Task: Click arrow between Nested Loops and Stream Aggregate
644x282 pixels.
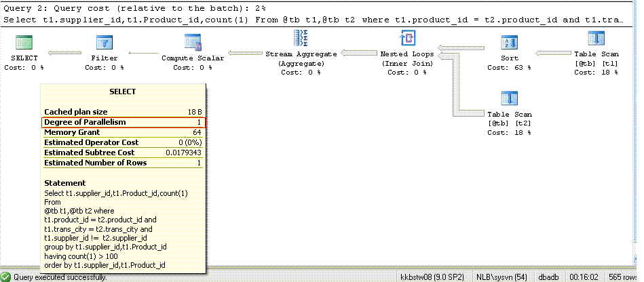Action: [x=359, y=53]
